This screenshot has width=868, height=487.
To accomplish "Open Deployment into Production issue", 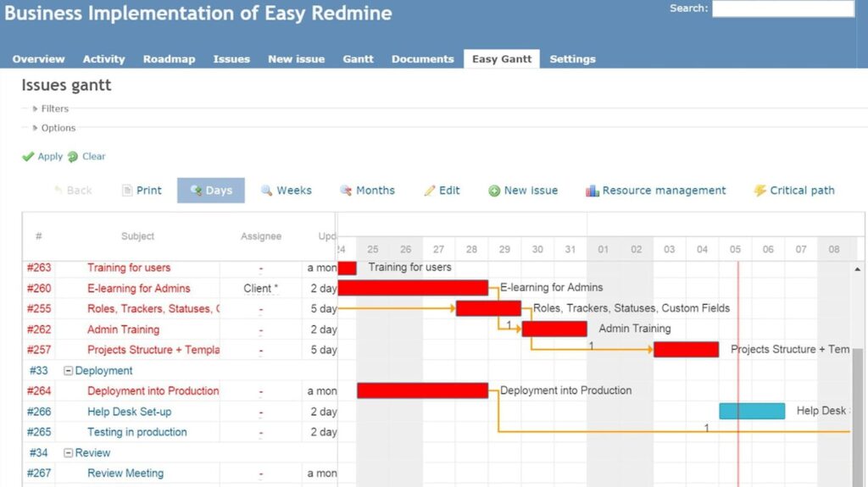I will pyautogui.click(x=153, y=391).
